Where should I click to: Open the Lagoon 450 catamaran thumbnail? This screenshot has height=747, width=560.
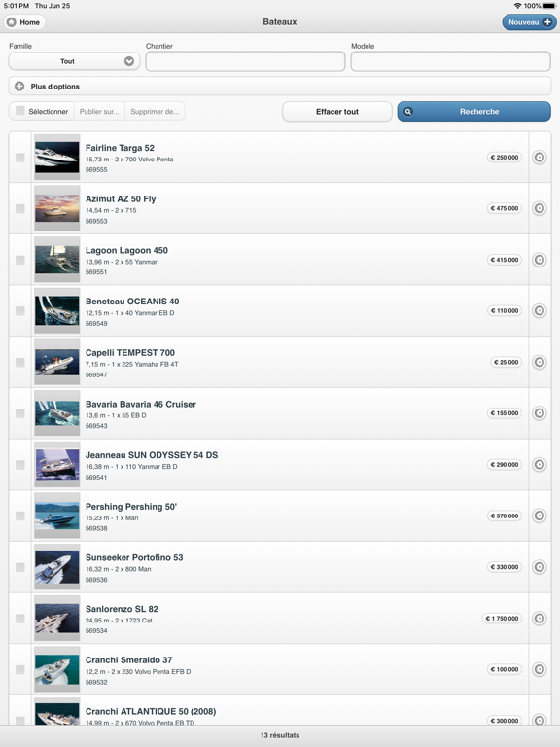coord(56,260)
